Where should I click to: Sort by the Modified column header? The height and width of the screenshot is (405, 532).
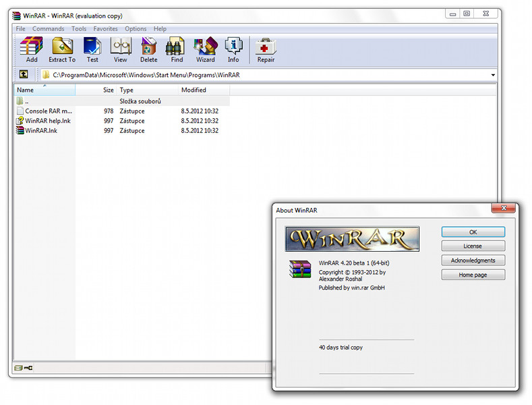click(204, 90)
